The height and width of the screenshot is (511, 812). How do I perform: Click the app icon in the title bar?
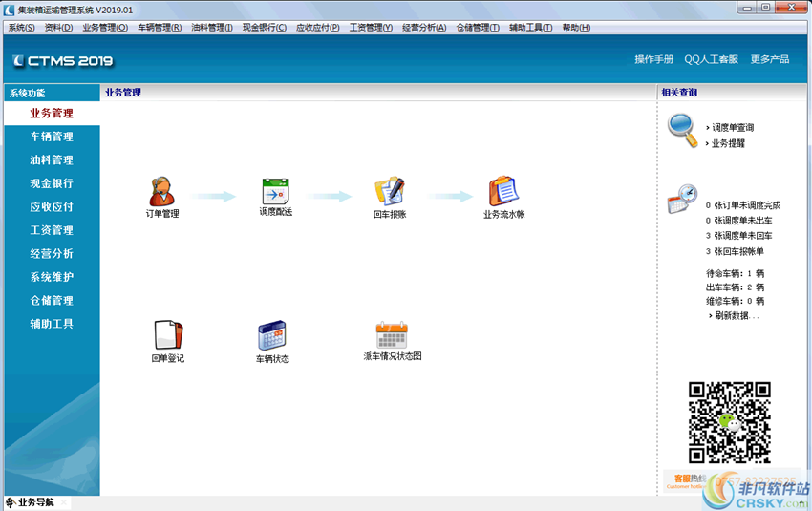pos(9,10)
